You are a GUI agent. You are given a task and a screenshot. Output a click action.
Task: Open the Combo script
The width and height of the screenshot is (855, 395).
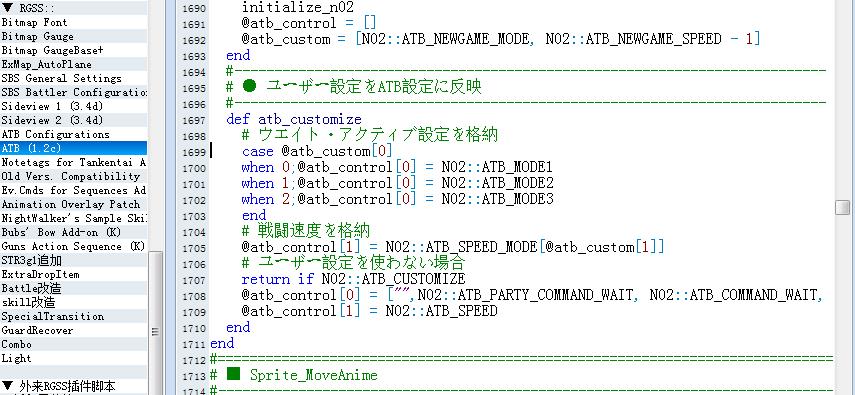coord(74,344)
